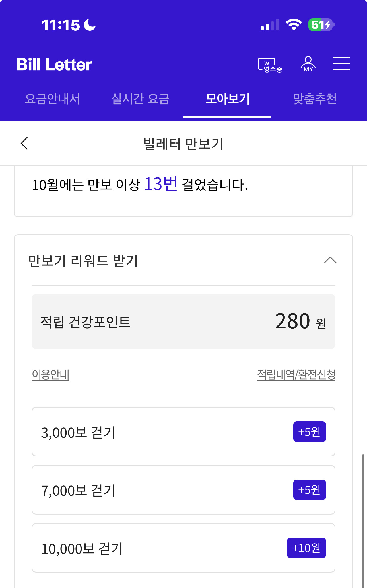Tap the Wi-Fi status icon
This screenshot has height=588, width=367.
(294, 25)
